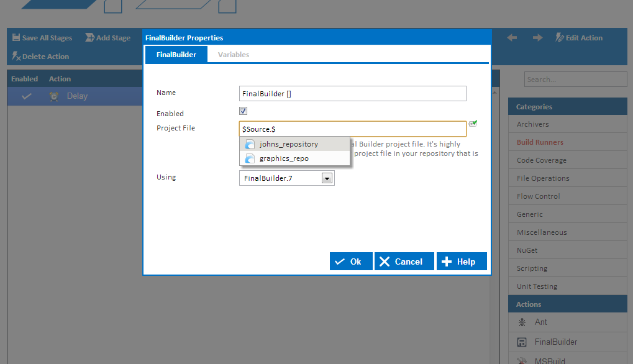Click the Project File validation icon
633x364 pixels.
click(x=473, y=124)
